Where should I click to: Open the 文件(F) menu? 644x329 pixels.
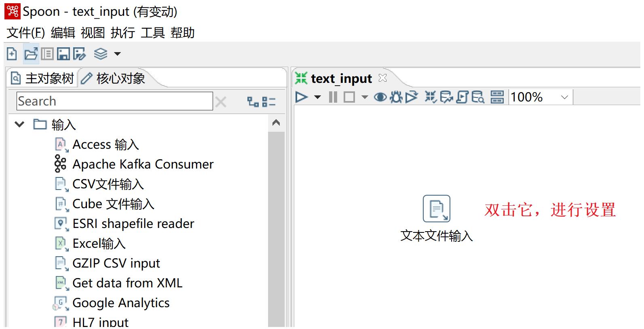[25, 33]
